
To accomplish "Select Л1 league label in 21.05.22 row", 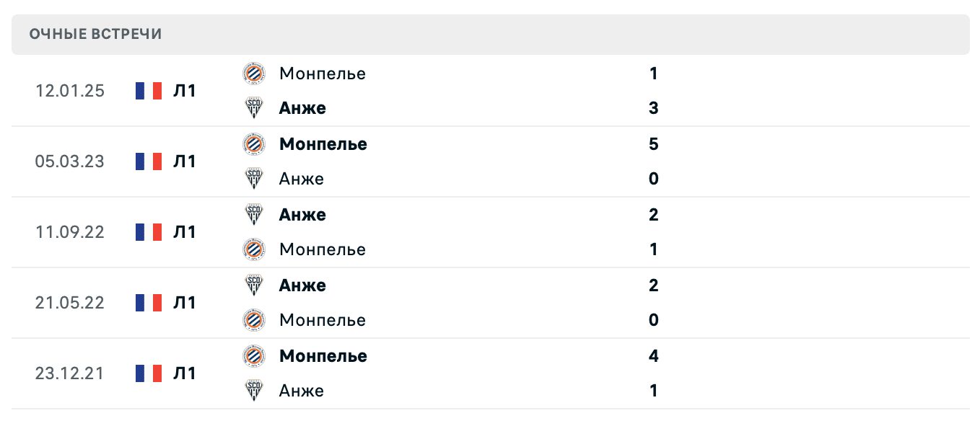I will click(185, 303).
